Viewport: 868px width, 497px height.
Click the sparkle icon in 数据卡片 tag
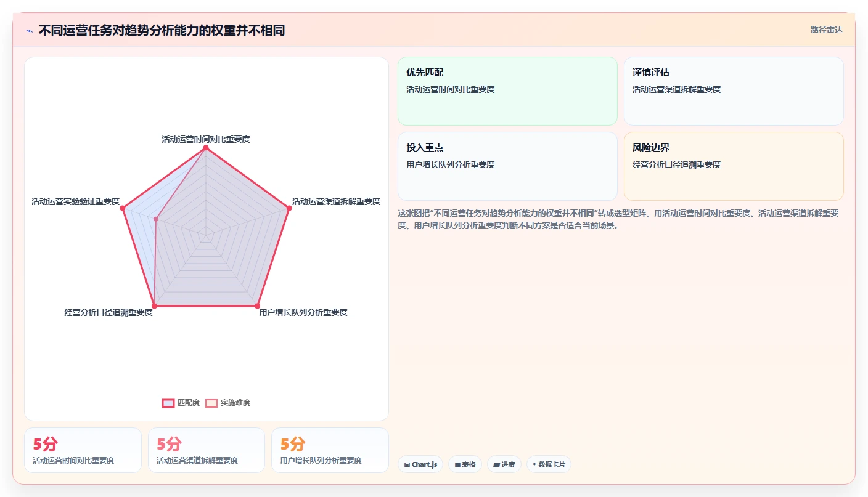pos(534,464)
